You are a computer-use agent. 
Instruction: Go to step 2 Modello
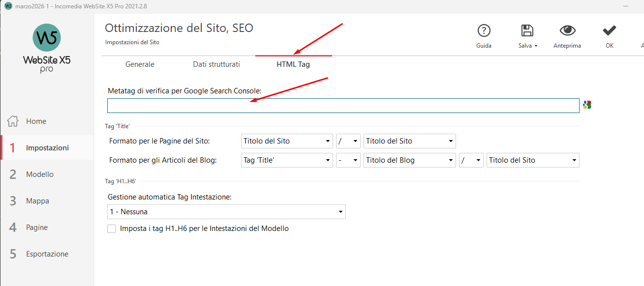[x=39, y=174]
